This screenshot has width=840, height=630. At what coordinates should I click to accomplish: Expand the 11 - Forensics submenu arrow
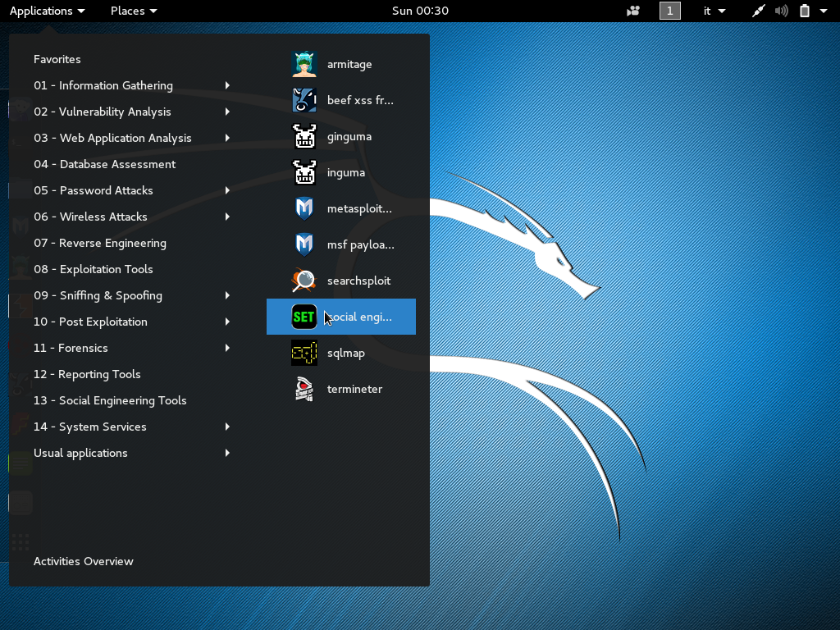pos(228,348)
